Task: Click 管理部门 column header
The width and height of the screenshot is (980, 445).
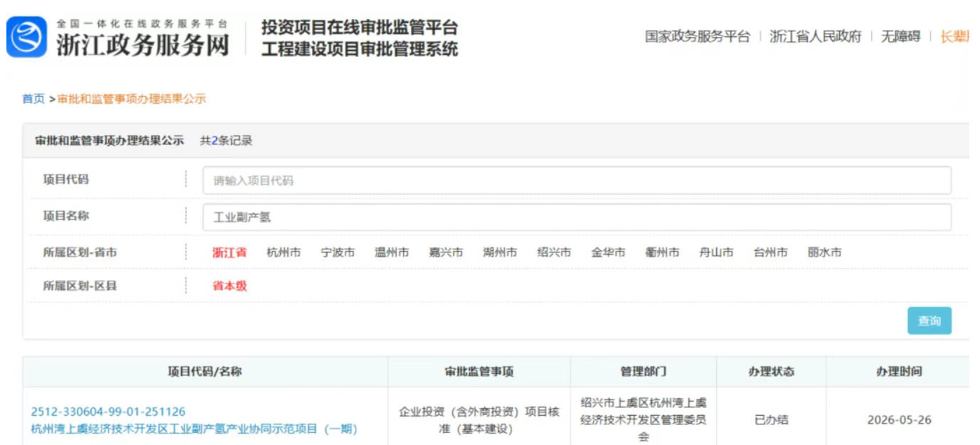Action: pos(644,372)
